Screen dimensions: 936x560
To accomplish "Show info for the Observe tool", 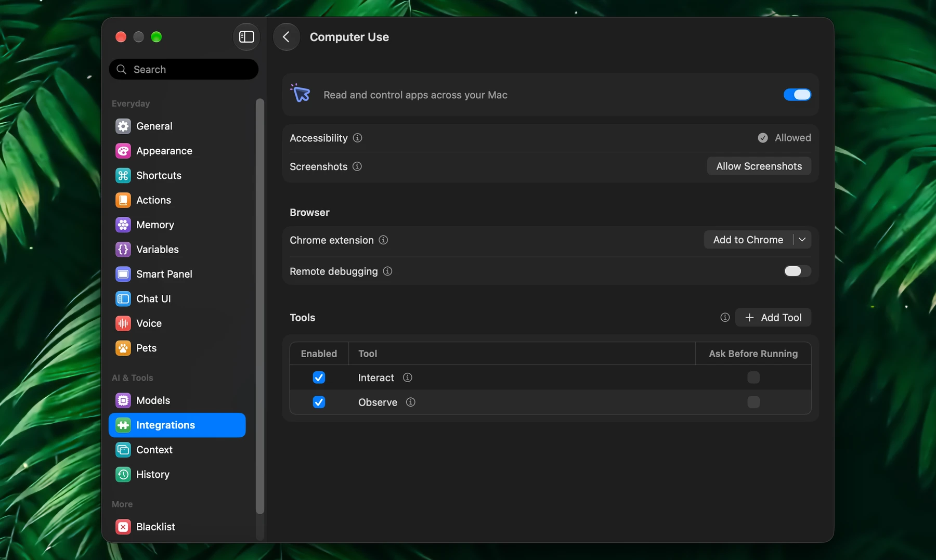I will (x=411, y=402).
